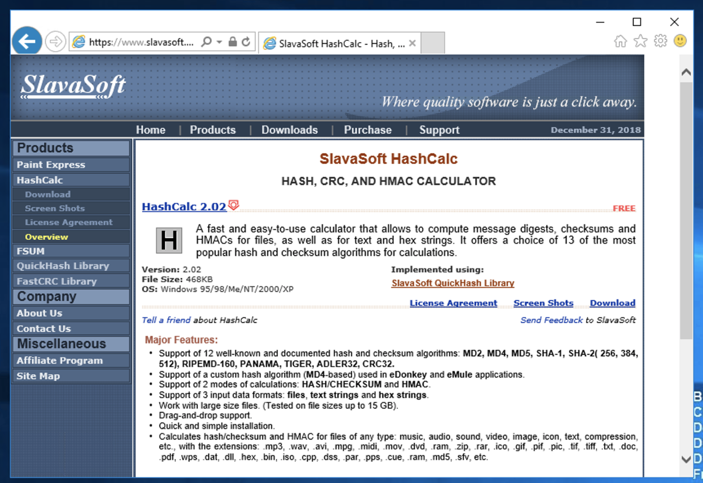Select HashCalc in sidebar
703x483 pixels.
(71, 180)
